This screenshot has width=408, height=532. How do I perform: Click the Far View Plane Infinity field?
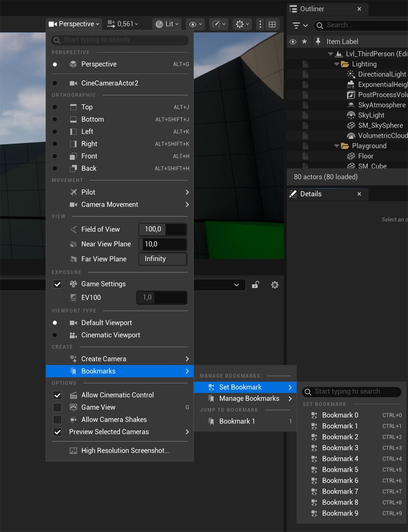click(163, 259)
